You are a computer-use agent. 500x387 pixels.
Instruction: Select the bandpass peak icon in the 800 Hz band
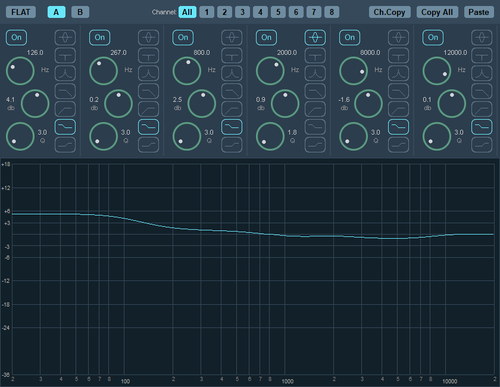point(232,73)
